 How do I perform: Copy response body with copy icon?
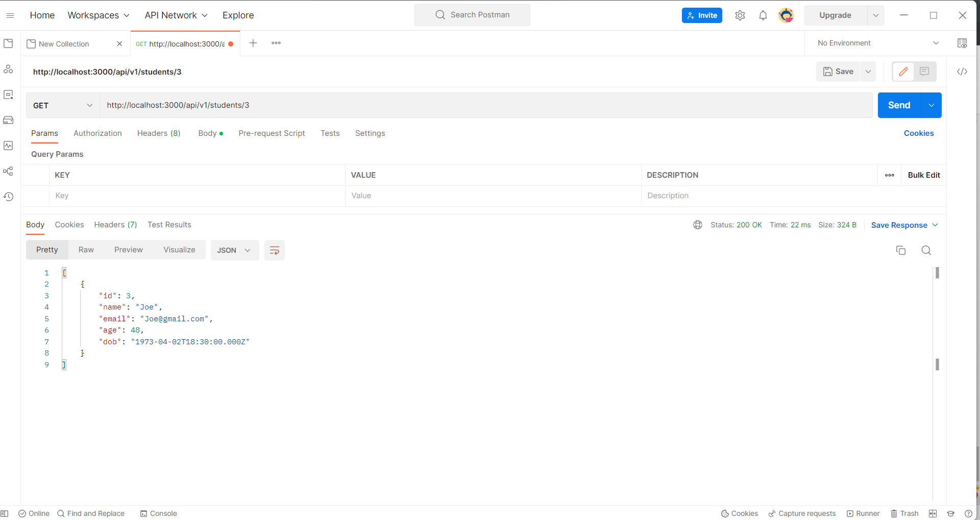point(900,250)
